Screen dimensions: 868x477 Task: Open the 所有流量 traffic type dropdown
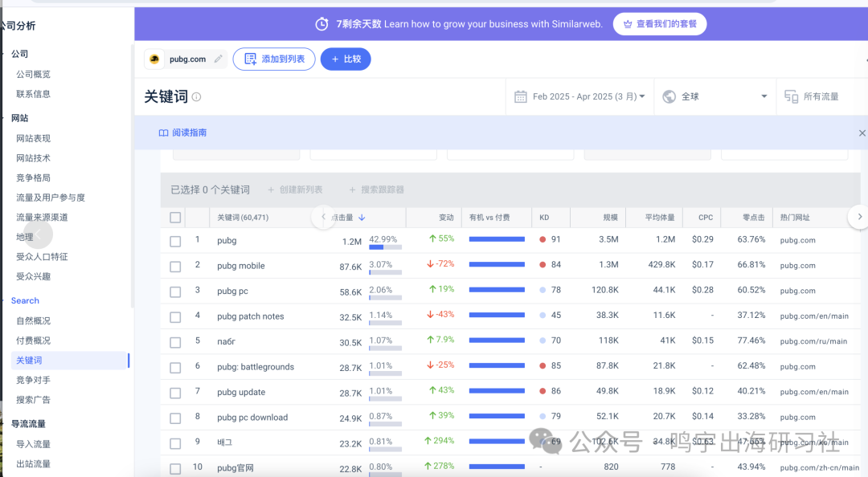click(822, 96)
